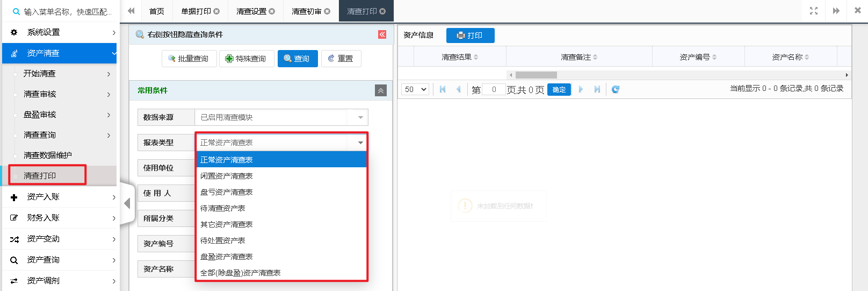This screenshot has width=868, height=291.
Task: Click the refresh icon in pagination bar
Action: click(616, 89)
